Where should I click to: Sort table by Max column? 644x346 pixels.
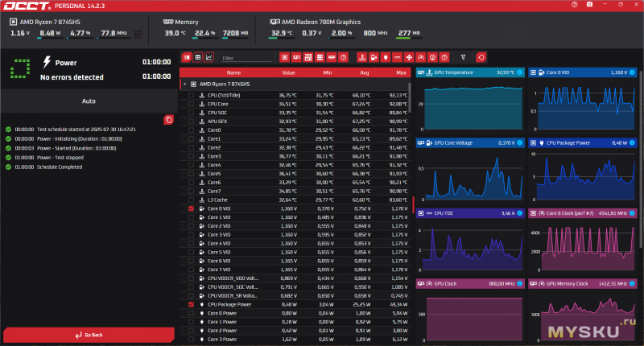[x=401, y=72]
